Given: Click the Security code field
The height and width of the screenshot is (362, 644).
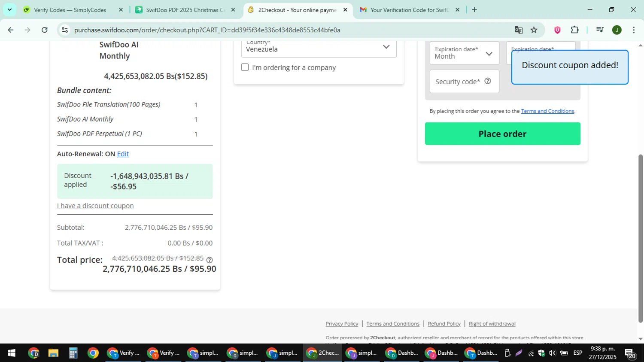Looking at the screenshot, I should [x=464, y=82].
